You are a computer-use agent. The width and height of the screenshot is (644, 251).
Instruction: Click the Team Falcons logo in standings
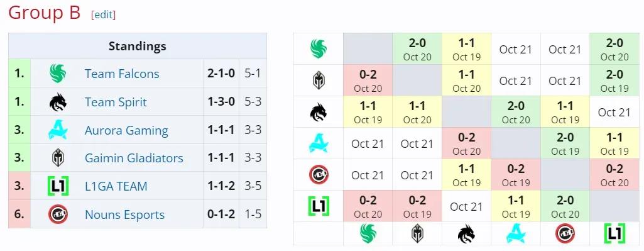58,74
